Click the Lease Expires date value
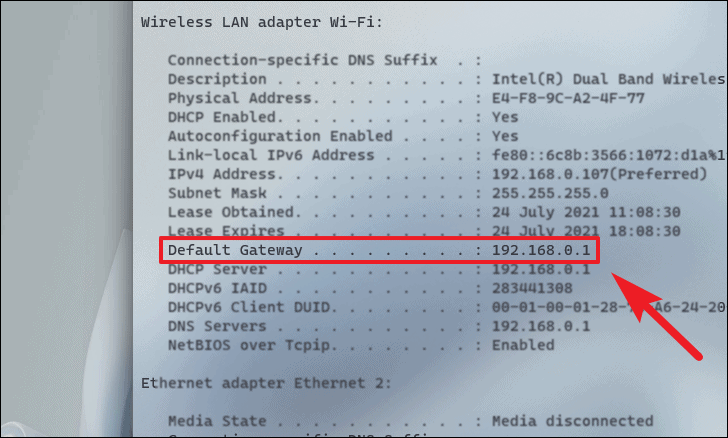The image size is (728, 438). (x=586, y=231)
